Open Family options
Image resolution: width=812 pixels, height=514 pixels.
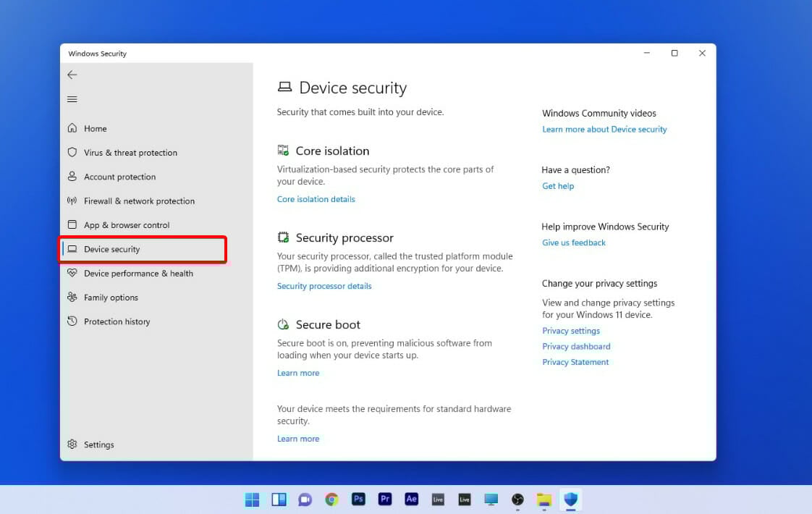coord(111,298)
